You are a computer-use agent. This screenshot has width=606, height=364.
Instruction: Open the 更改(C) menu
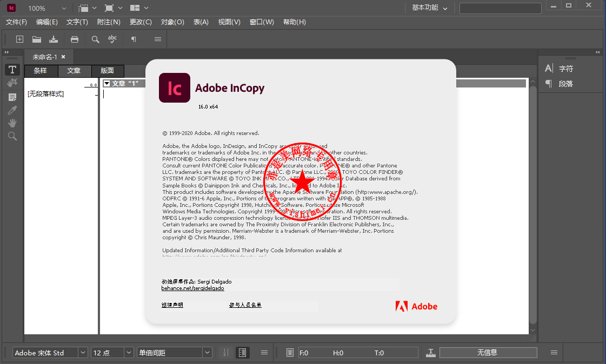pos(141,22)
